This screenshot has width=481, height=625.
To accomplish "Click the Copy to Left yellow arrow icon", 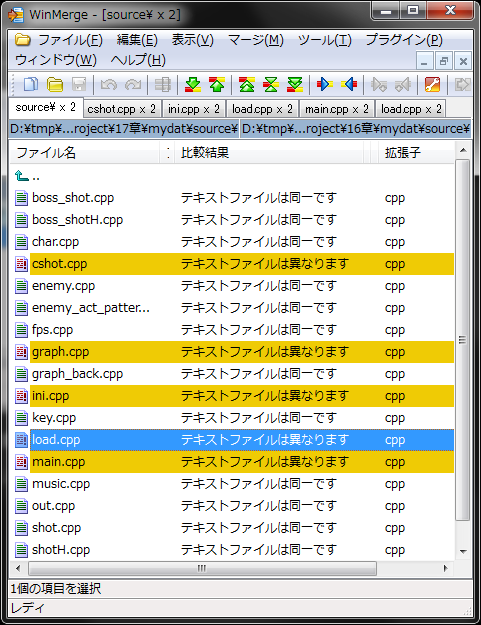I will tap(349, 84).
